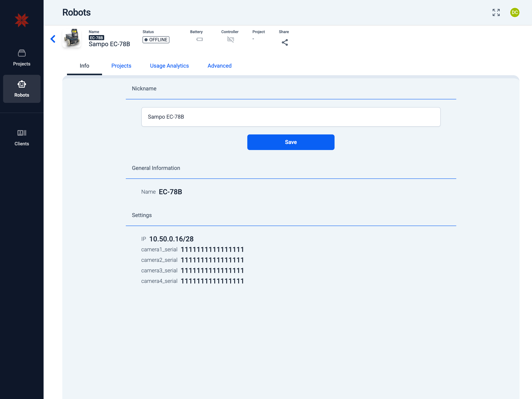
Task: Open the Usage Analytics tab
Action: 169,66
